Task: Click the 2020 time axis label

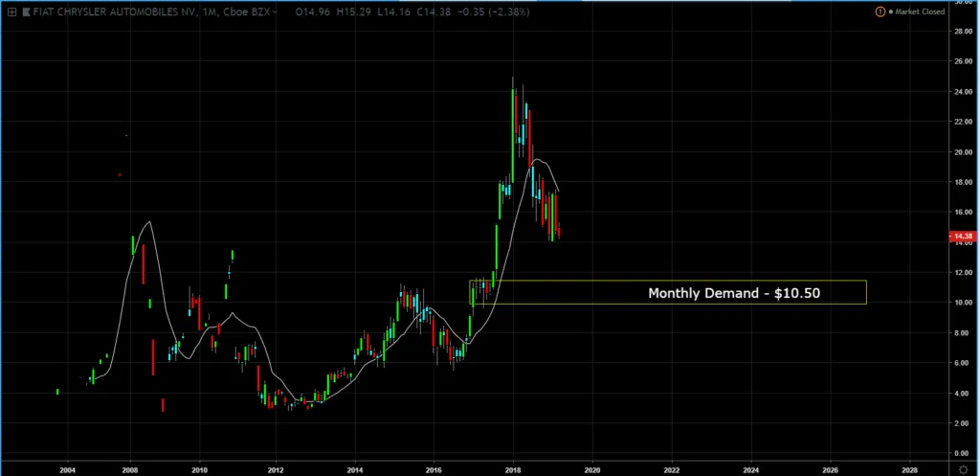Action: (x=592, y=469)
